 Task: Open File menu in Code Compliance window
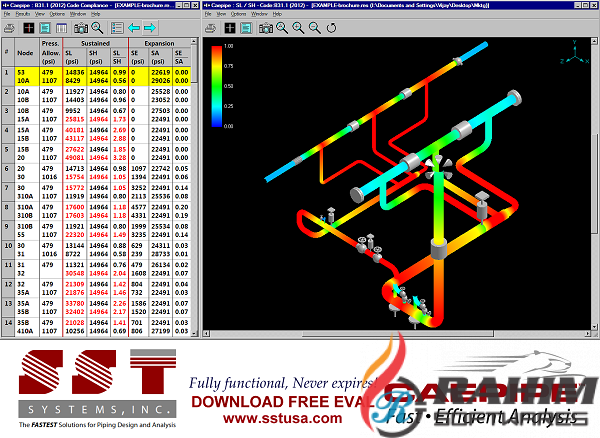7,14
